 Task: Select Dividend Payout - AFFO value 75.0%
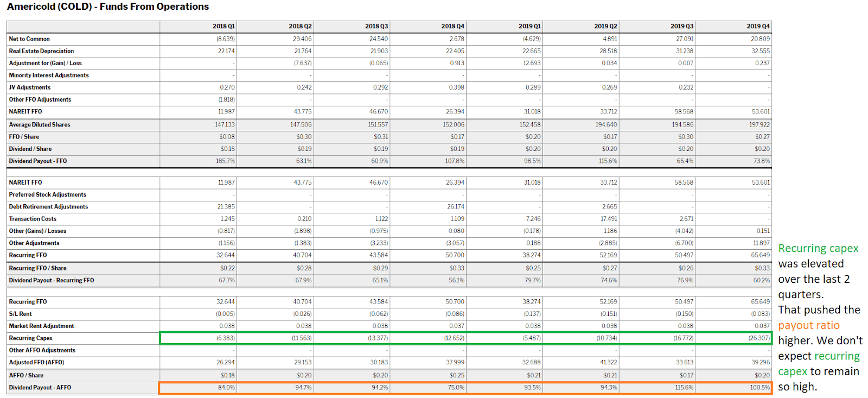(456, 388)
